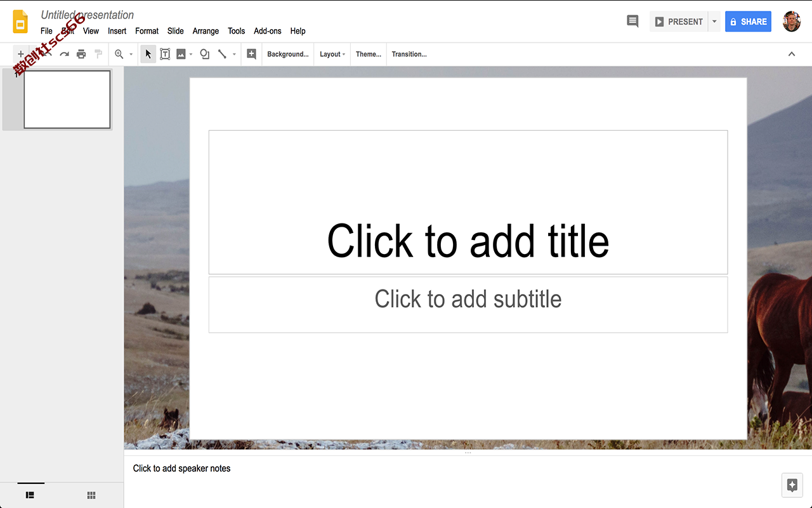Open comment history speech bubble icon
The height and width of the screenshot is (508, 812).
(632, 21)
